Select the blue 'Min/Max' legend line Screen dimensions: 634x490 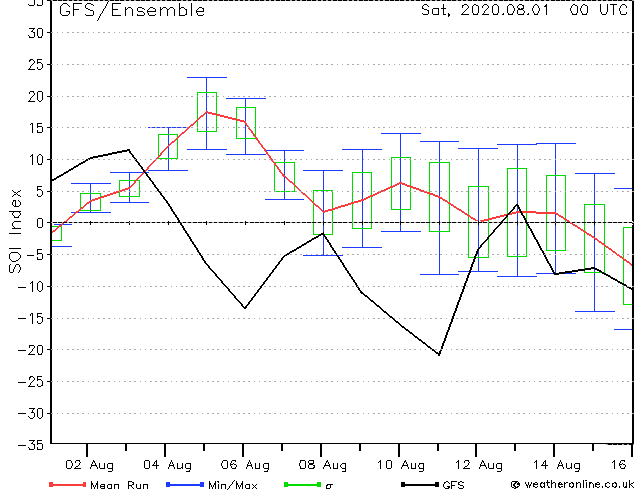point(185,484)
